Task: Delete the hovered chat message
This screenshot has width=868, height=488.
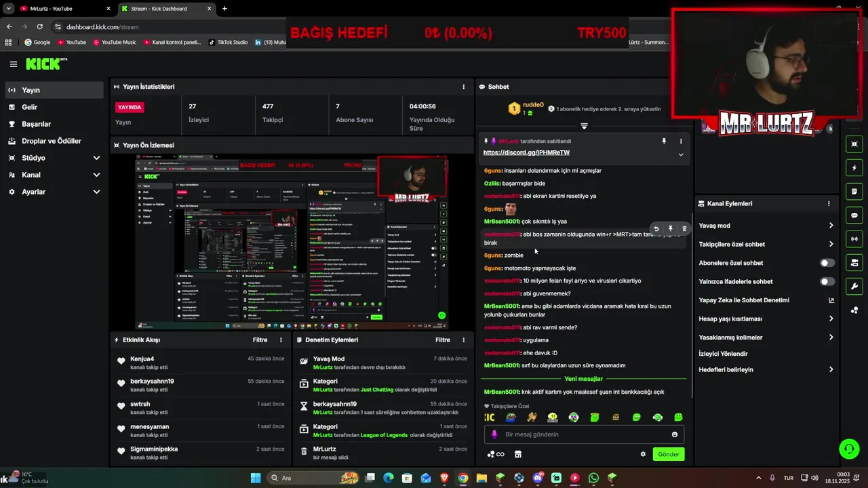Action: click(x=684, y=229)
